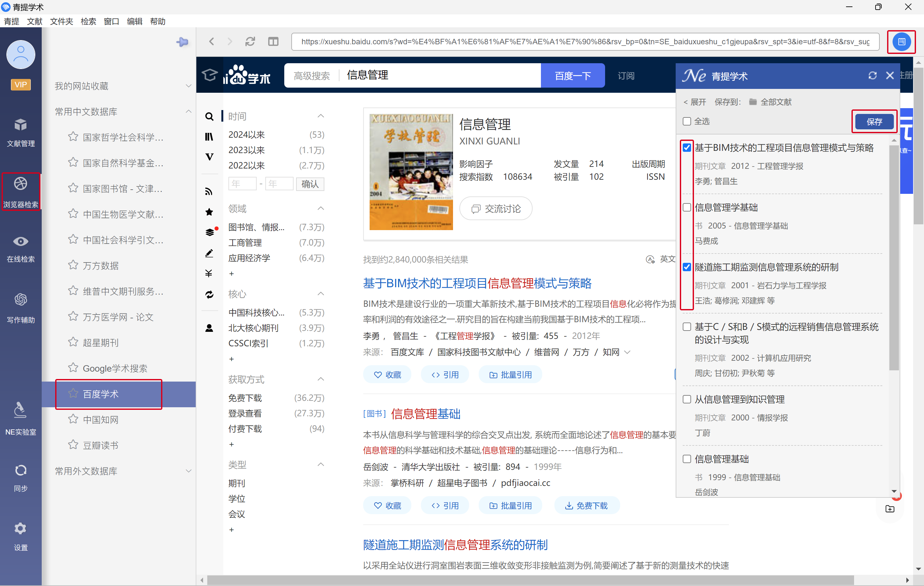Open 隧道施工期监测信息管理系统的研制 result link

pyautogui.click(x=455, y=545)
